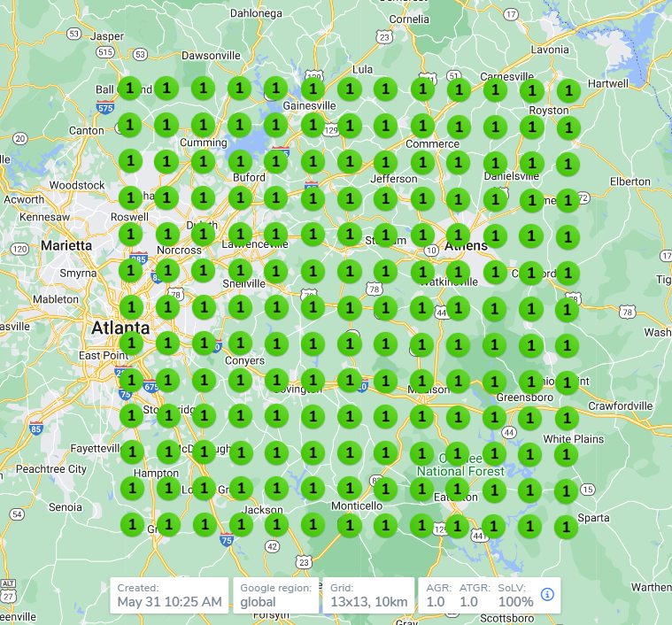Select the Marietta city label
Screen dimensions: 672x625
click(x=66, y=245)
